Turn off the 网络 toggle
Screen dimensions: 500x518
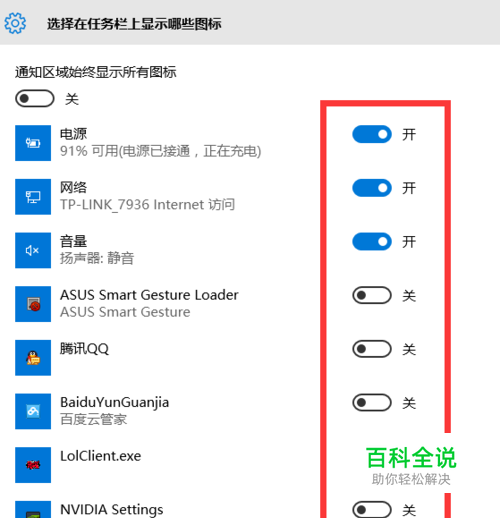pyautogui.click(x=372, y=188)
